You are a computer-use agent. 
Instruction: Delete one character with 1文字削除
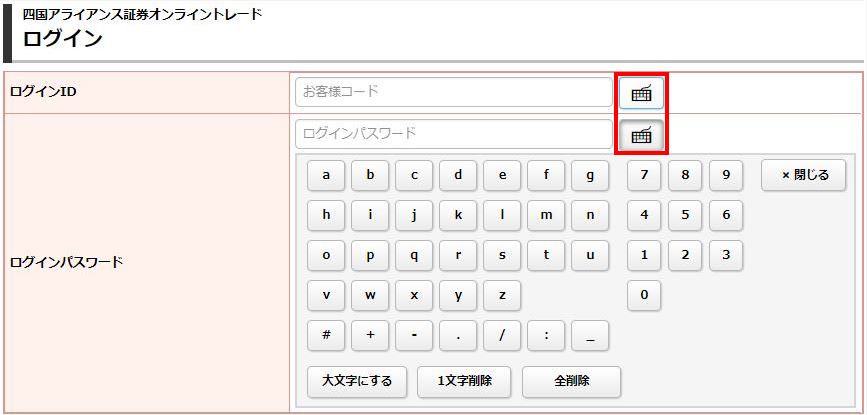[x=464, y=381]
